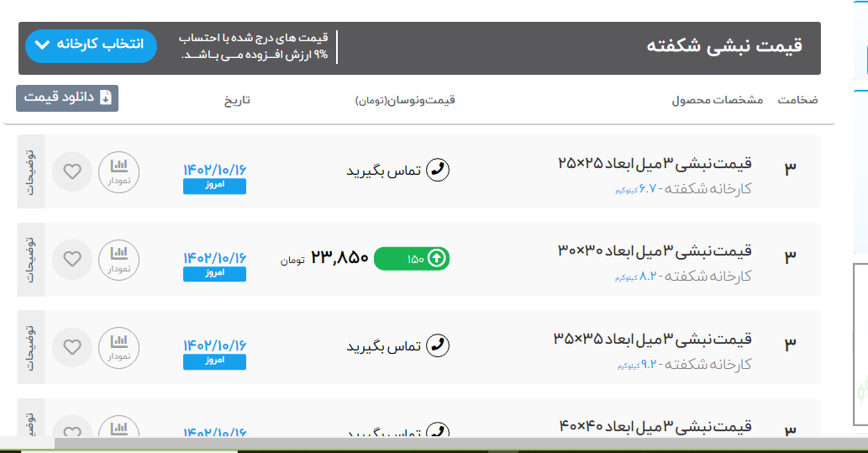Favorite the 30×30 angle with heart icon

point(72,259)
